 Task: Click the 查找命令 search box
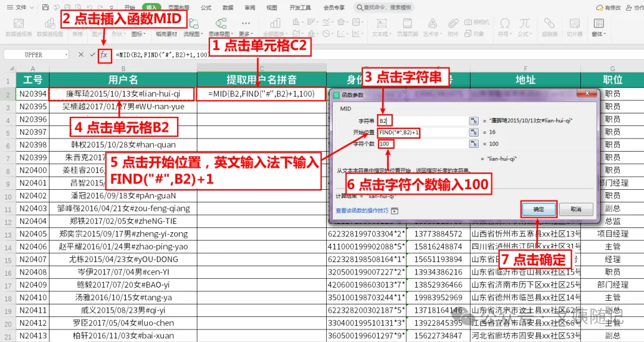[x=384, y=7]
